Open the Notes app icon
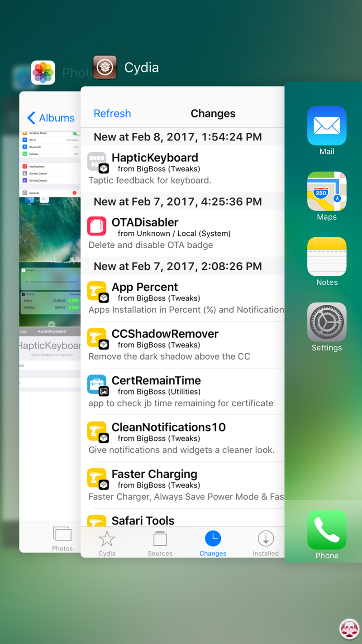This screenshot has height=644, width=362. [x=327, y=256]
